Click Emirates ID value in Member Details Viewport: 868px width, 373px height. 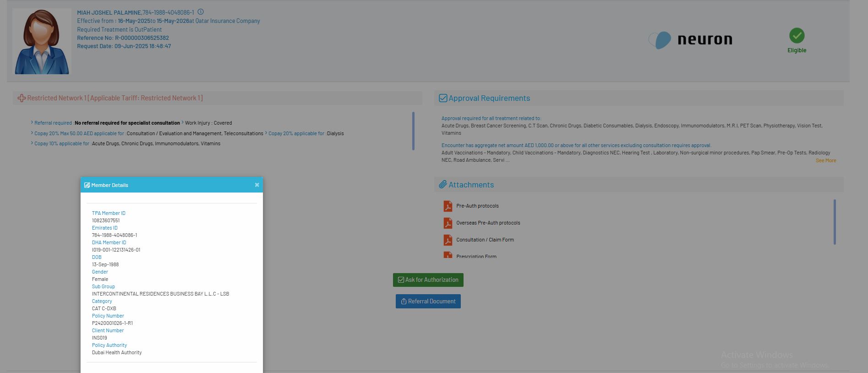[115, 235]
